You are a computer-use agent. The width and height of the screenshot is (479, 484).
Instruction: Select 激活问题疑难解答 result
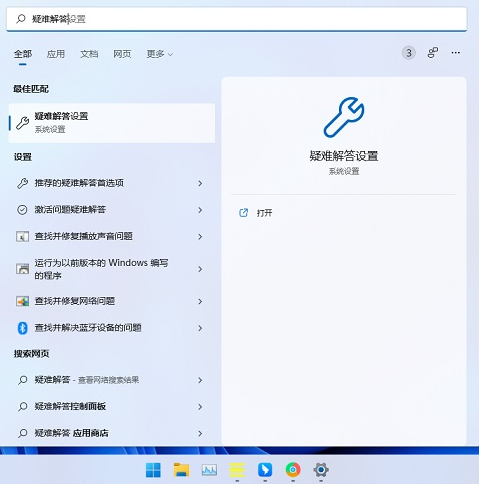tap(112, 210)
